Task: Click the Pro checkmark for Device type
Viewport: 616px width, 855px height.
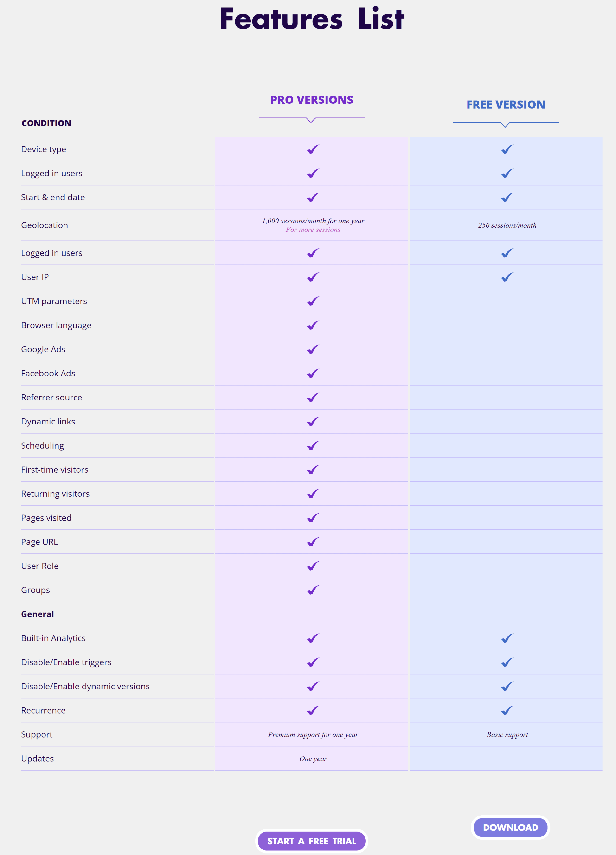Action: tap(312, 150)
